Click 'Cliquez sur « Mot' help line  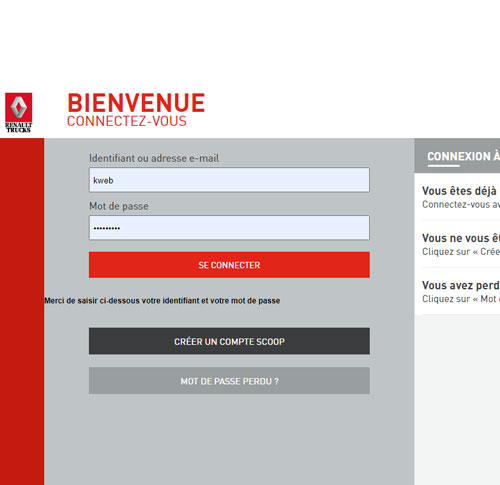click(x=461, y=299)
